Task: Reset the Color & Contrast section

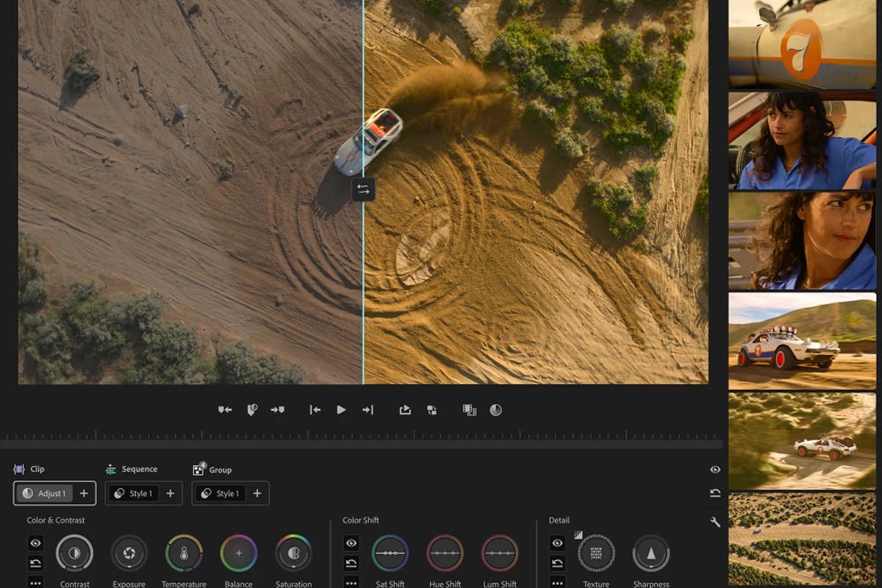Action: coord(36,563)
